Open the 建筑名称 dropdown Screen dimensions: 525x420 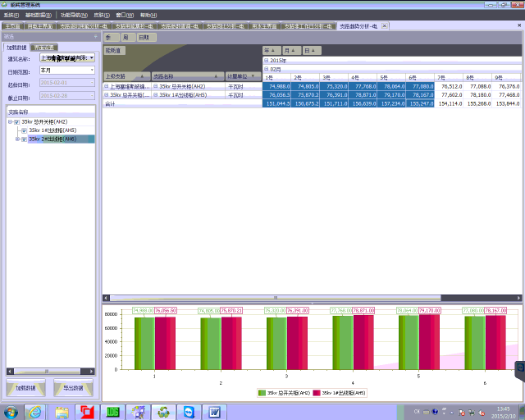point(92,59)
